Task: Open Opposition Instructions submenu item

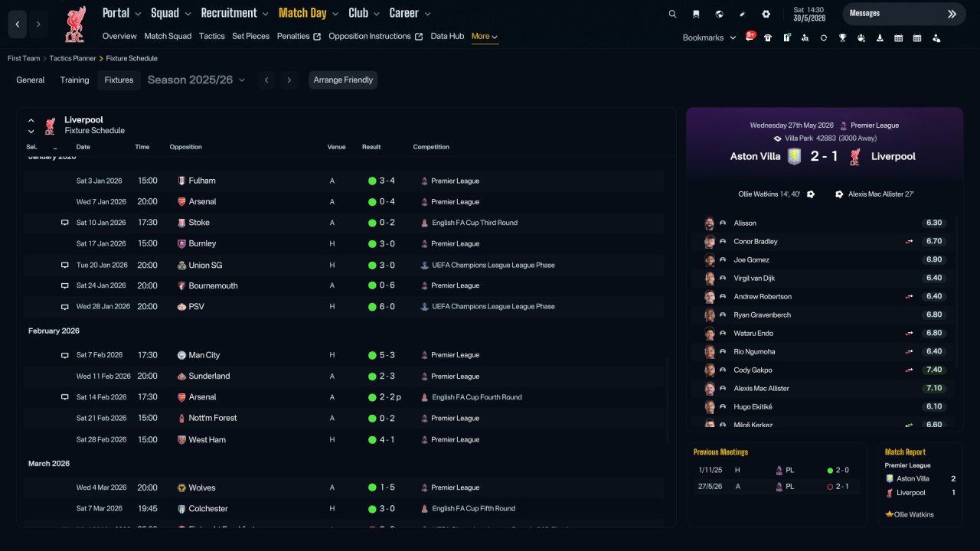Action: pyautogui.click(x=370, y=36)
